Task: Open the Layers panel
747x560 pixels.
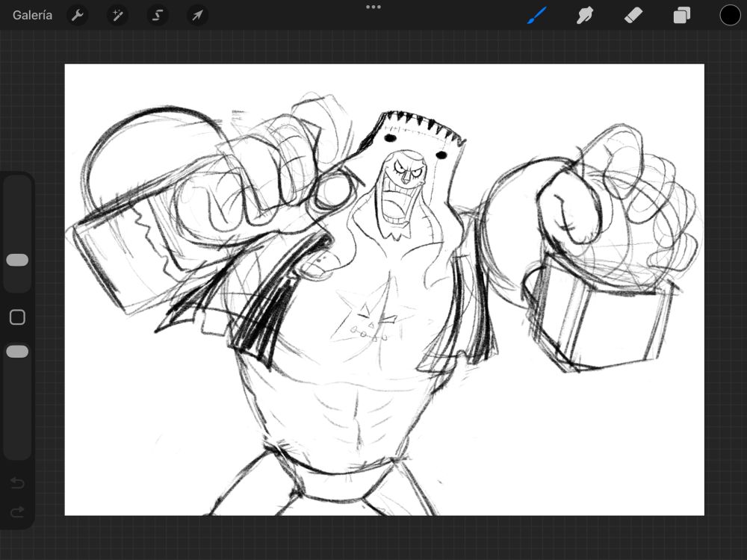Action: 682,15
